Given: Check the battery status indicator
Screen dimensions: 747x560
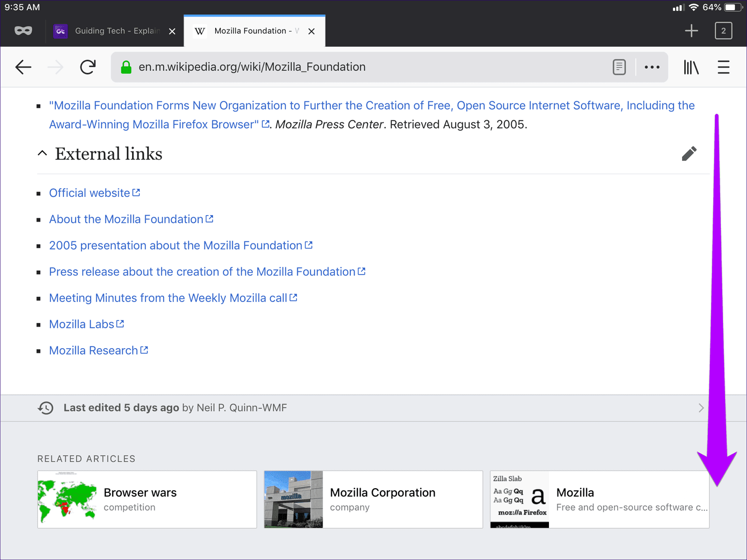Looking at the screenshot, I should [733, 8].
